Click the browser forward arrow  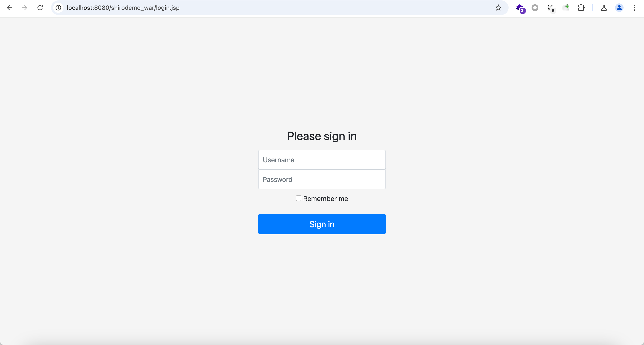(x=24, y=8)
